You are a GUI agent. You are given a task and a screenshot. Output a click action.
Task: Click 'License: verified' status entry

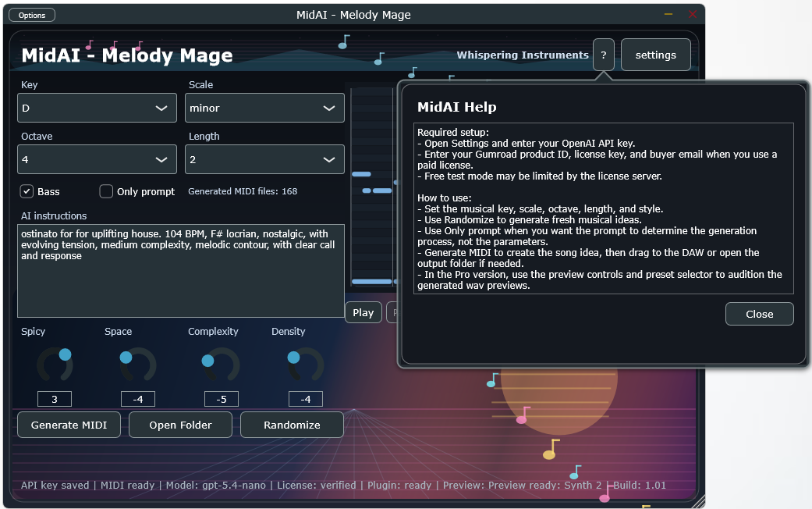click(317, 485)
